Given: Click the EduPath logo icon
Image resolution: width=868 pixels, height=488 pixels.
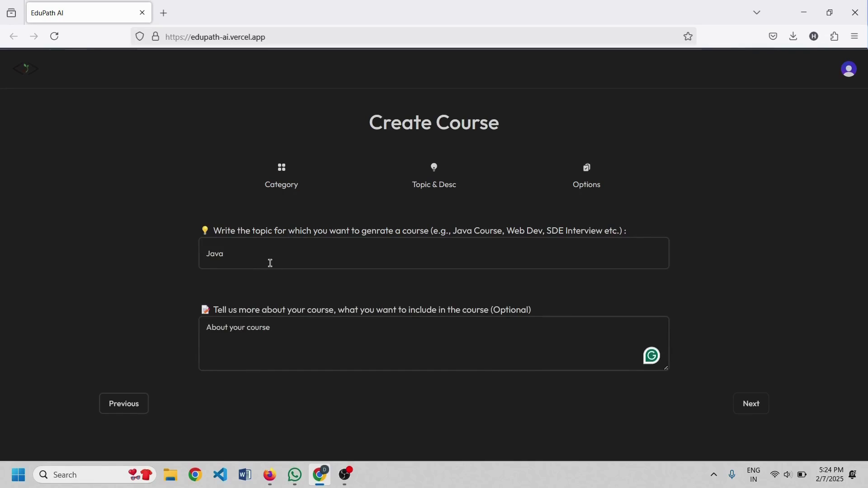Looking at the screenshot, I should 26,69.
